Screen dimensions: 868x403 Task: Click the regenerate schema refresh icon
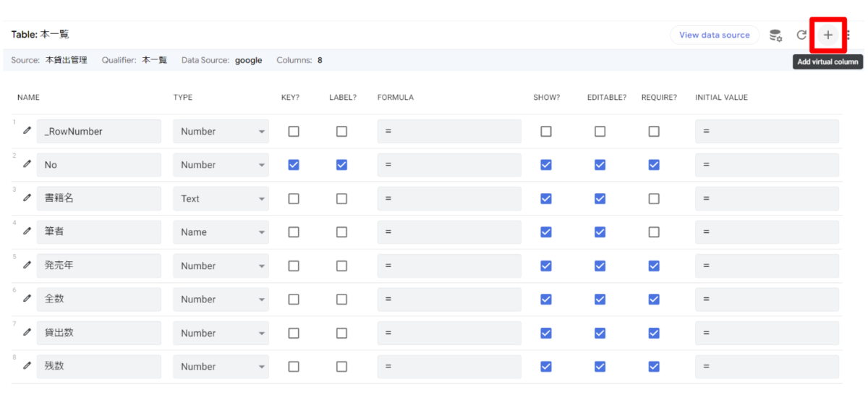tap(801, 35)
